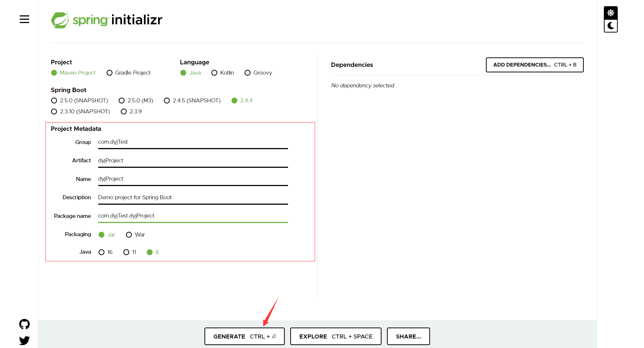The image size is (644, 348).
Task: Edit the Description field
Action: point(193,198)
